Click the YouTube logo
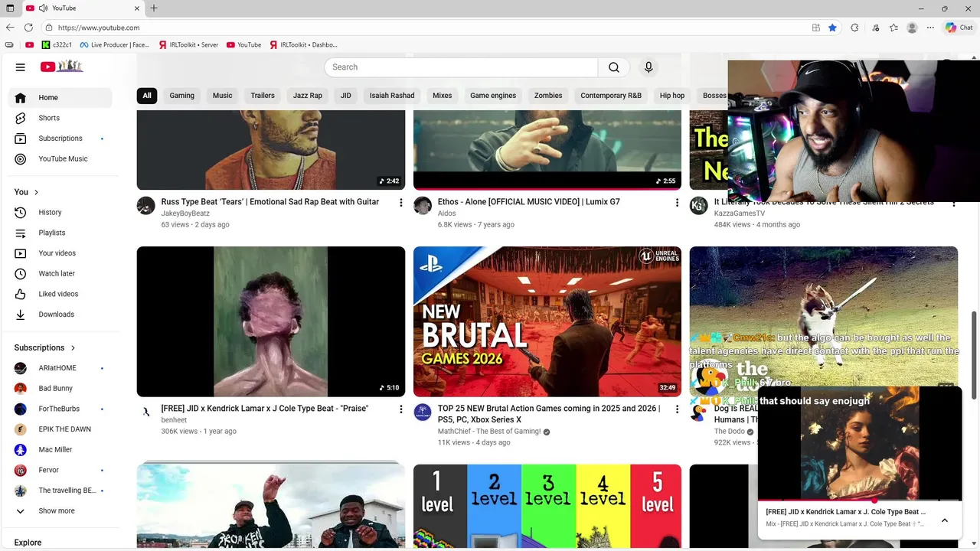 61,67
